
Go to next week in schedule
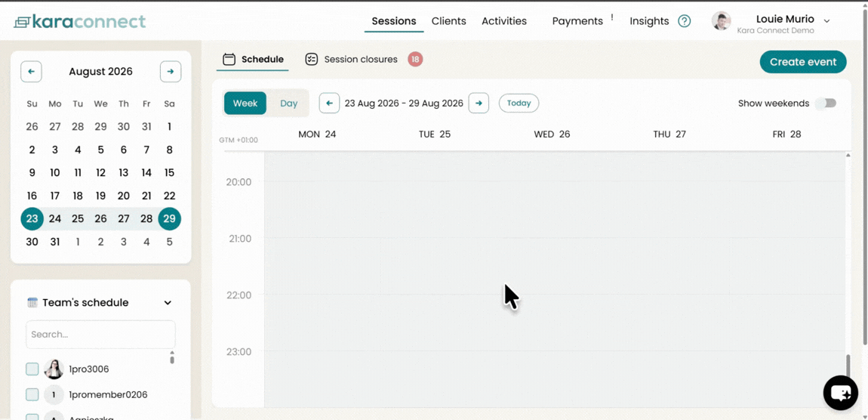pyautogui.click(x=479, y=103)
